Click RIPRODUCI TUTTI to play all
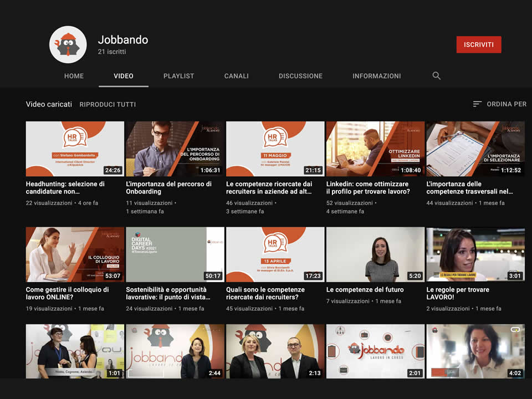This screenshot has height=399, width=532. [108, 105]
